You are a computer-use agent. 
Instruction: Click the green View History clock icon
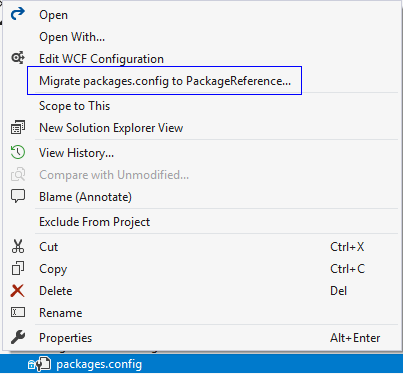pos(18,152)
